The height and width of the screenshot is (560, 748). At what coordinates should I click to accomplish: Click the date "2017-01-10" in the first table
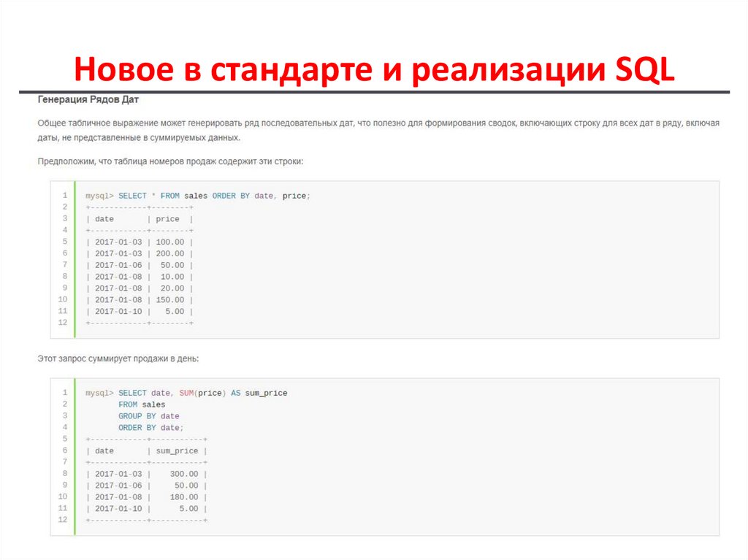click(118, 311)
